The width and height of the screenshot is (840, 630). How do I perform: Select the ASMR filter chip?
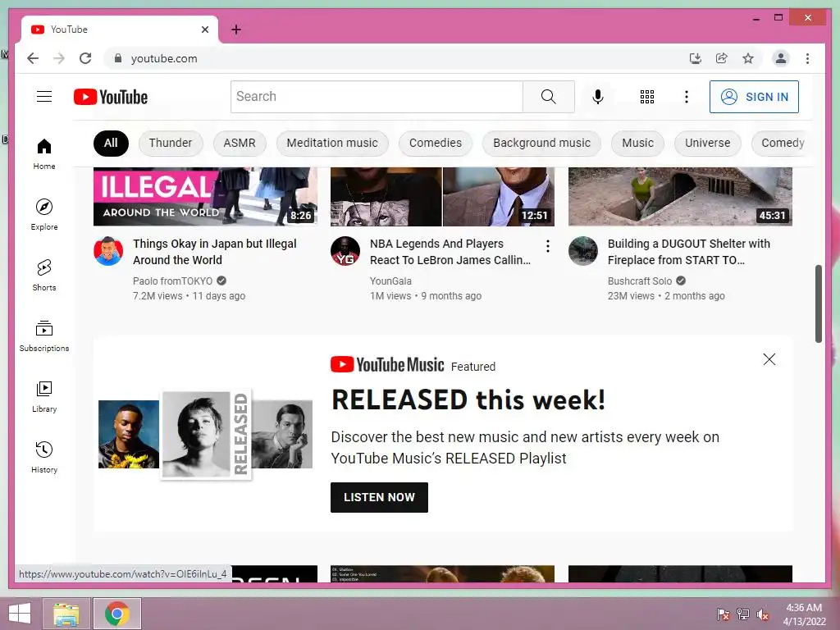click(x=240, y=143)
